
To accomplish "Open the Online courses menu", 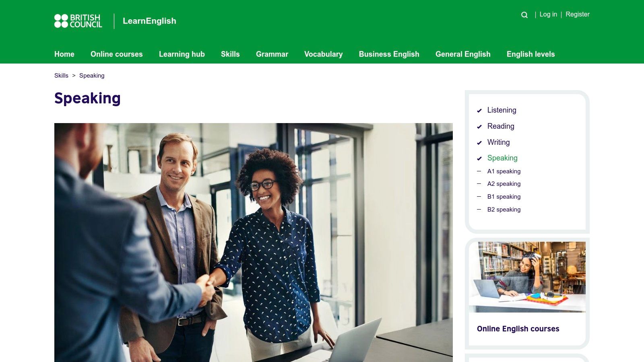I will pos(117,54).
